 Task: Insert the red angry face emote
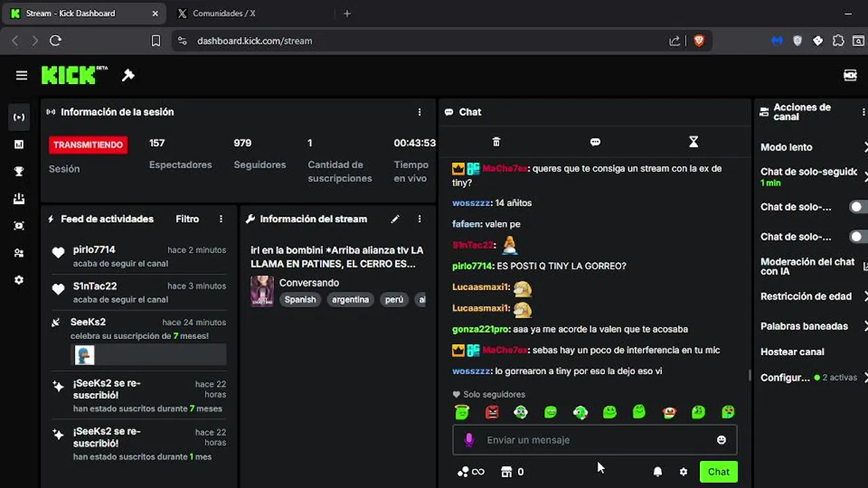pos(492,411)
